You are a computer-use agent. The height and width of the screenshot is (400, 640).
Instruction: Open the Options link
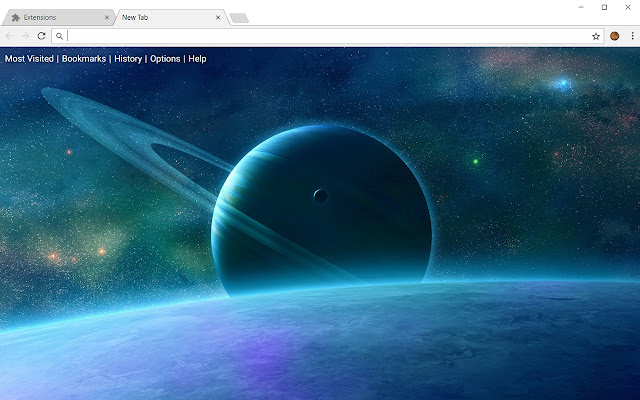(165, 59)
